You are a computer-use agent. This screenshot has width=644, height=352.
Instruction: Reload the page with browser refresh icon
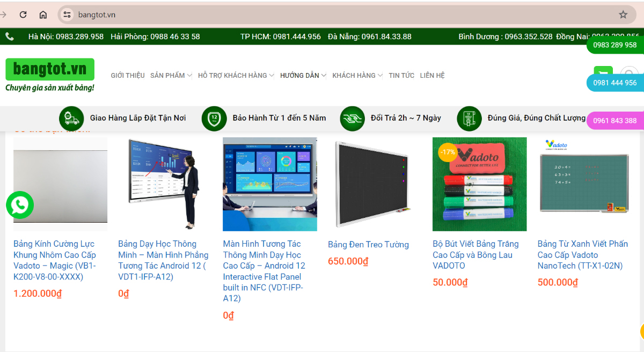23,14
